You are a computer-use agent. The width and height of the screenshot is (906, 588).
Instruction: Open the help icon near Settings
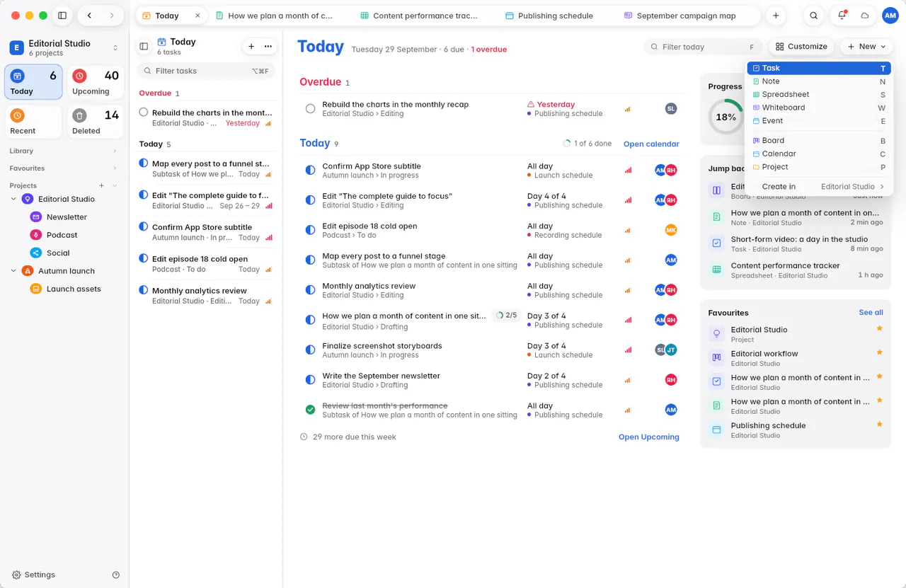[116, 575]
